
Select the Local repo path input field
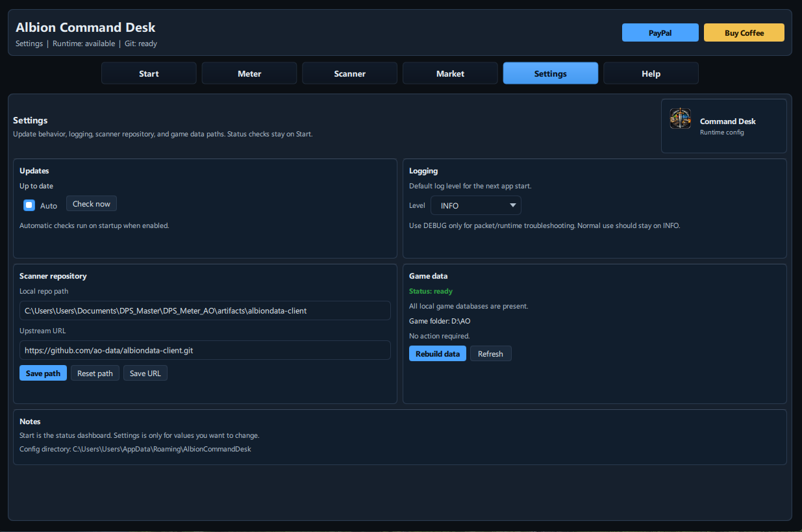pos(205,310)
